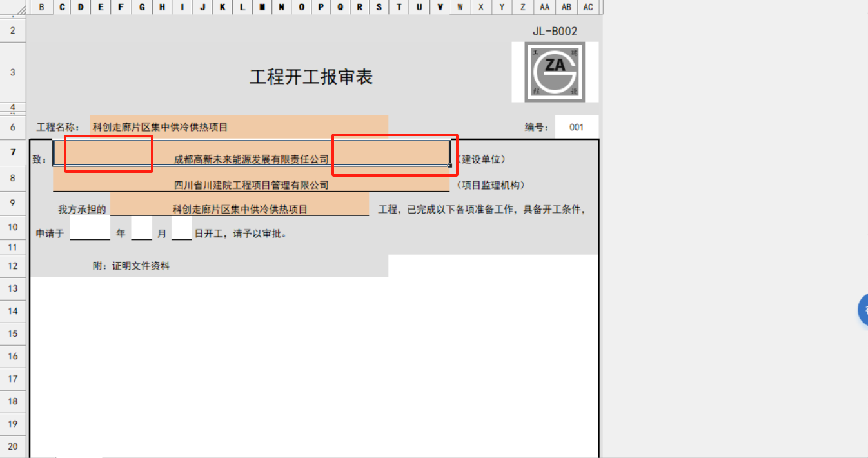Select row 9 header
The width and height of the screenshot is (868, 458).
click(13, 203)
